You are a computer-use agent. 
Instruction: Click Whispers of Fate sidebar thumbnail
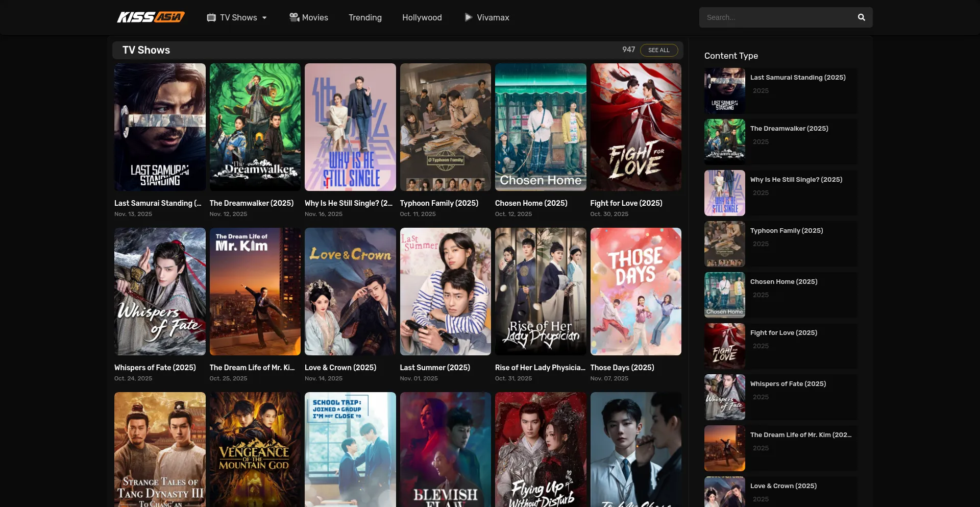click(x=724, y=397)
